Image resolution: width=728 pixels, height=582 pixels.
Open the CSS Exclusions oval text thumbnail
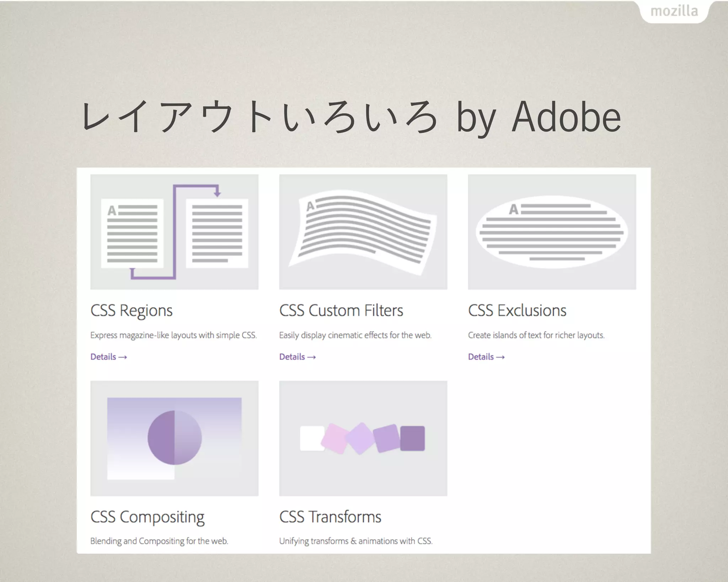(552, 232)
